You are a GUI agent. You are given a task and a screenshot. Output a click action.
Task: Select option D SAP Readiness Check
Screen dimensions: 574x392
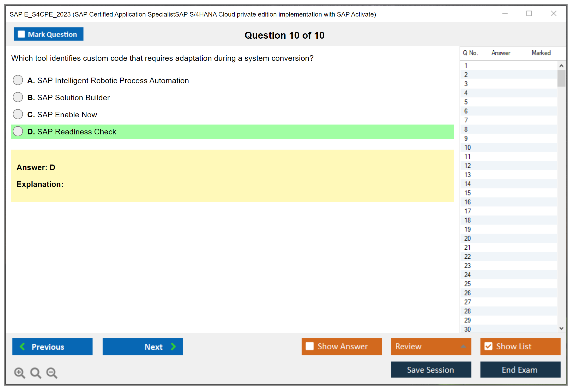point(18,131)
